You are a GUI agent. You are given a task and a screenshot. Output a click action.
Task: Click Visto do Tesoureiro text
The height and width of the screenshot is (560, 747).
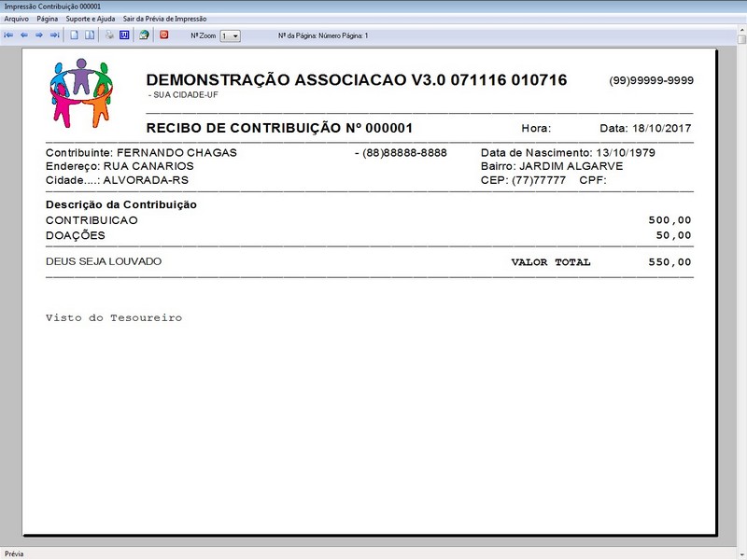pos(114,317)
